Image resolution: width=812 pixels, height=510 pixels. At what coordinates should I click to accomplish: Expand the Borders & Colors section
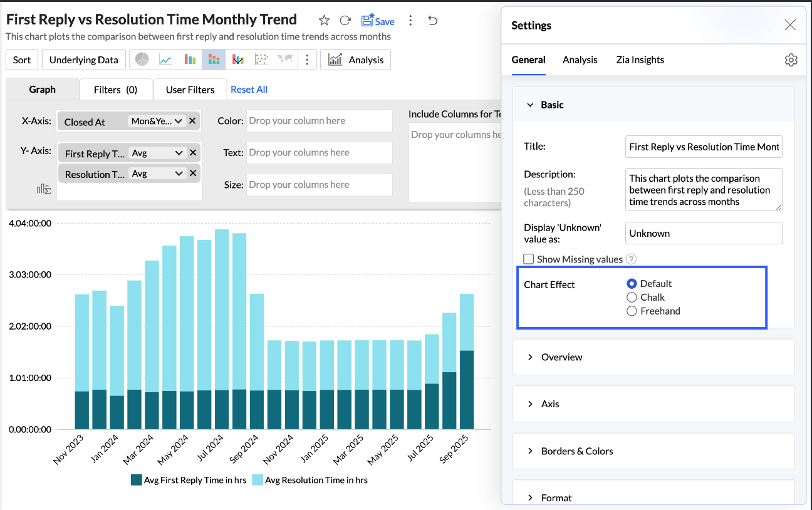tap(576, 451)
